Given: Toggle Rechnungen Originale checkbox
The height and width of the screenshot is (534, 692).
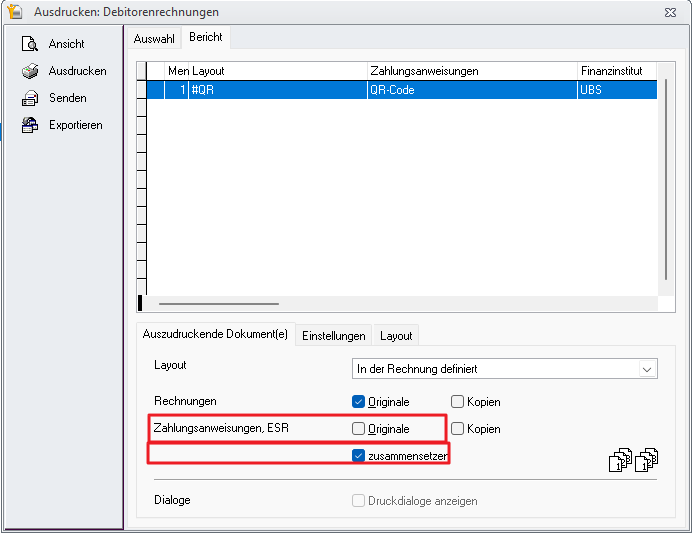Looking at the screenshot, I should [358, 402].
